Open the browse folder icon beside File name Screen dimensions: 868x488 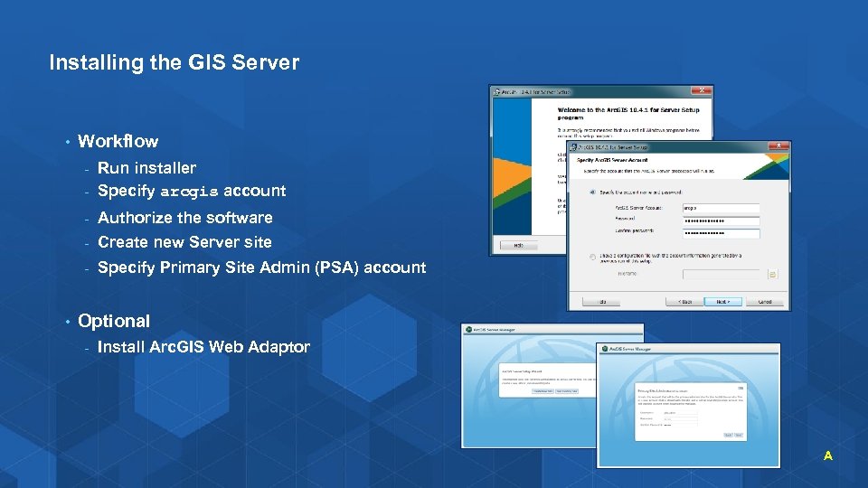click(x=772, y=274)
